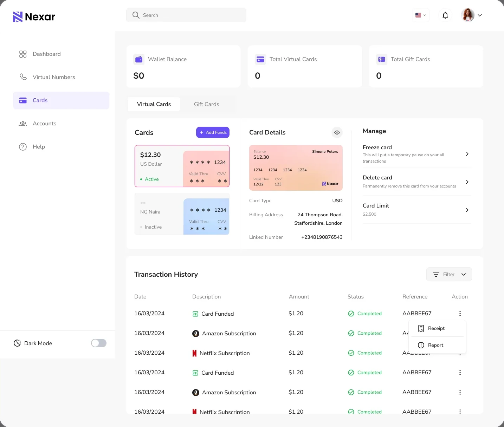The image size is (504, 427).
Task: Click the Search input field
Action: (186, 15)
